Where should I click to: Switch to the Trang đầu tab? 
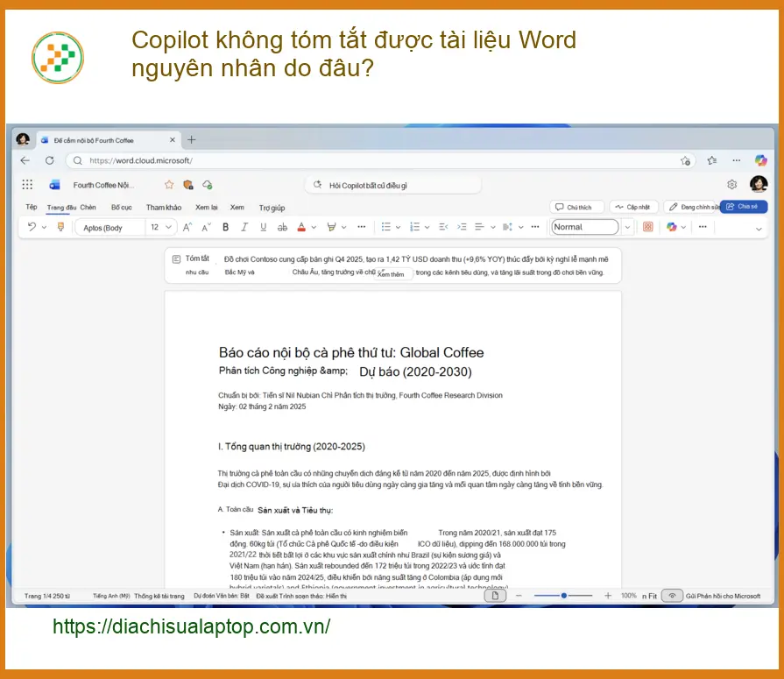pos(61,208)
